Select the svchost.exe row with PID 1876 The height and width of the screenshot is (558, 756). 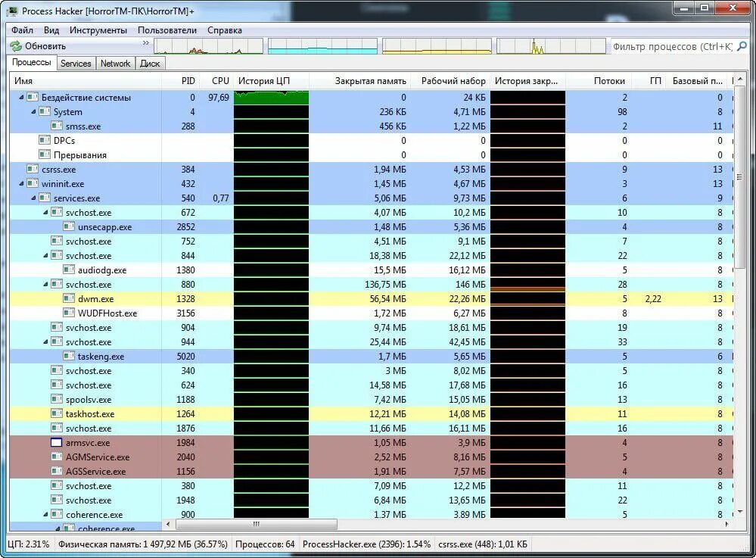pos(372,429)
